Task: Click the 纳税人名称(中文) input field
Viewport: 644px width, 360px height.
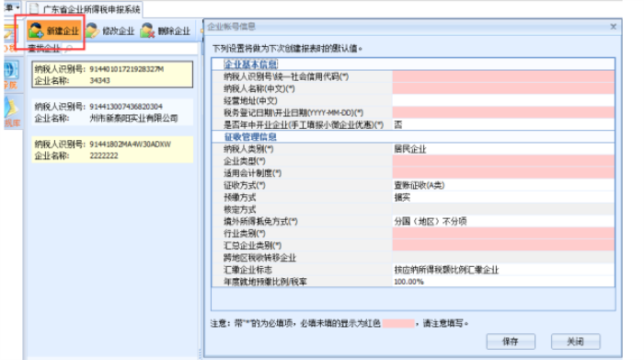Action: [x=503, y=88]
